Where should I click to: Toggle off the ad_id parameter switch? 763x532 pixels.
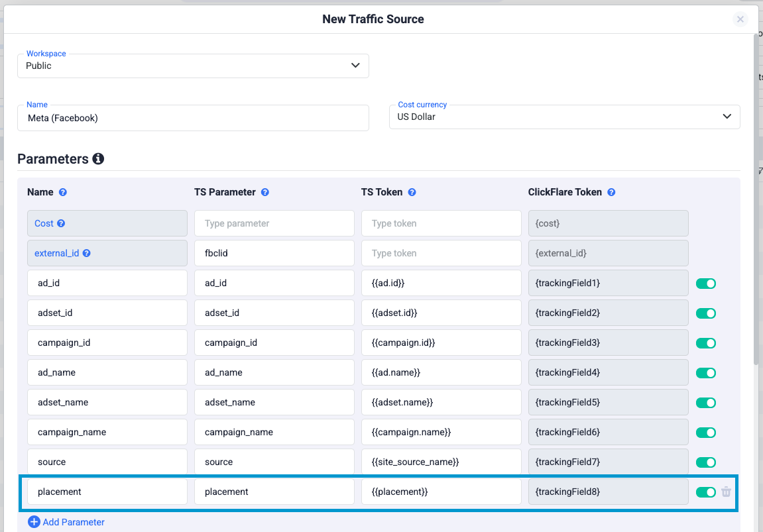coord(705,284)
